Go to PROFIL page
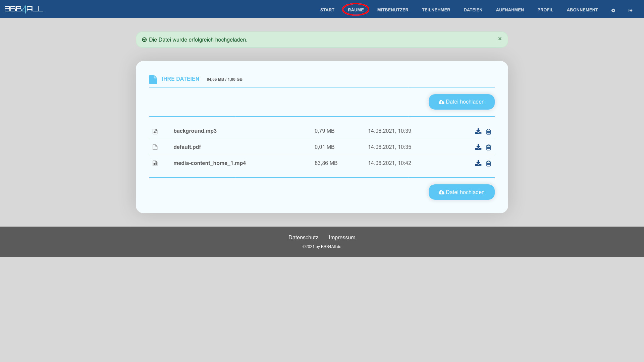This screenshot has height=362, width=644. tap(545, 10)
